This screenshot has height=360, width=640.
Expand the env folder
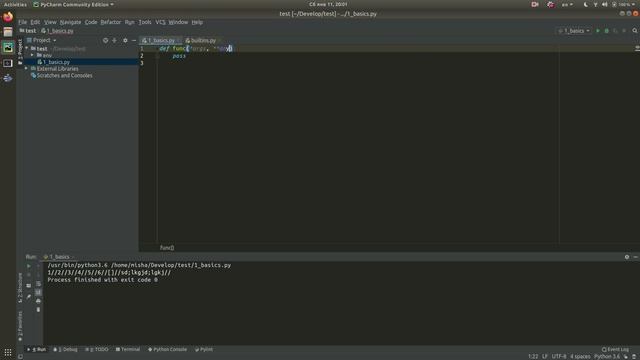point(32,55)
